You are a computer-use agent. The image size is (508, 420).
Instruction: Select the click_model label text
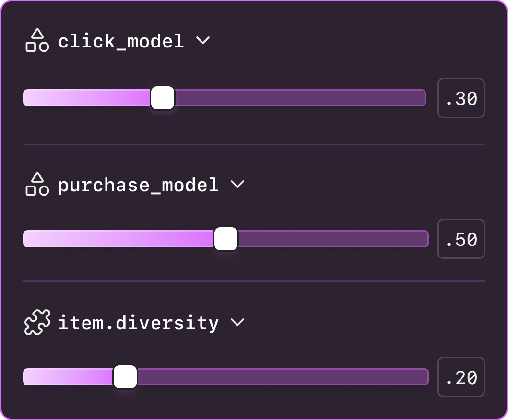point(121,41)
